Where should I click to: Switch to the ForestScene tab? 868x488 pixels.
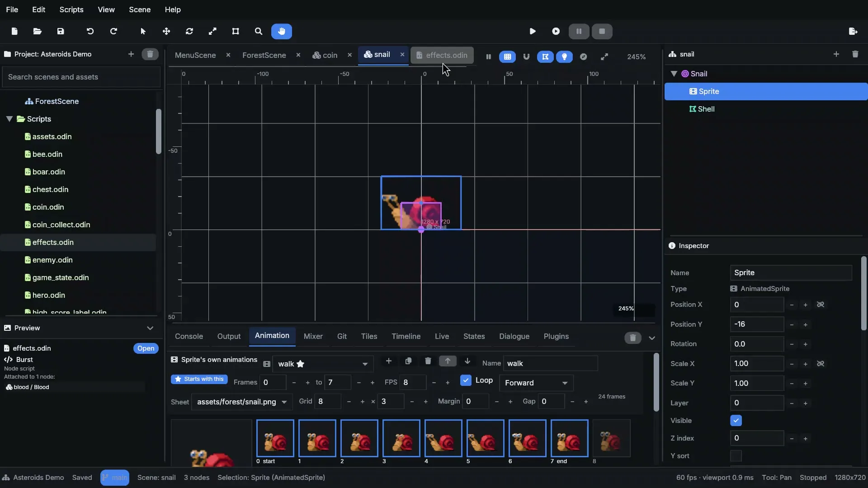[x=264, y=55]
